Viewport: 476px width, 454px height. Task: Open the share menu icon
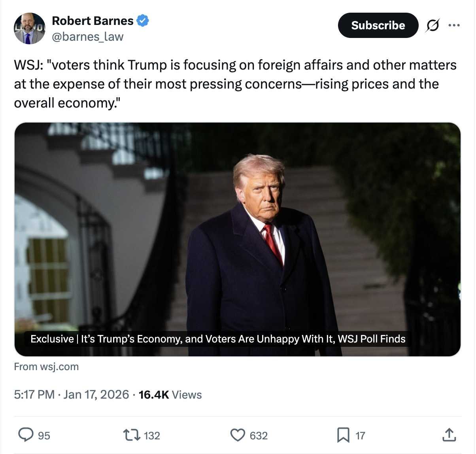(x=449, y=435)
